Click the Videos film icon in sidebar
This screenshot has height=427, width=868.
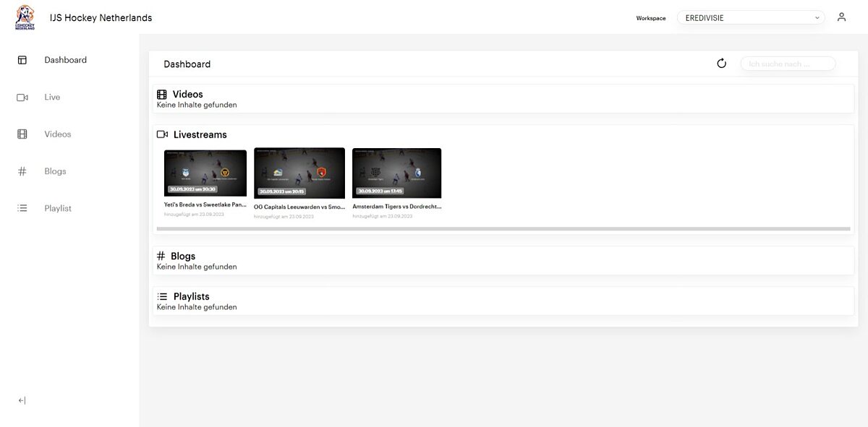tap(22, 134)
